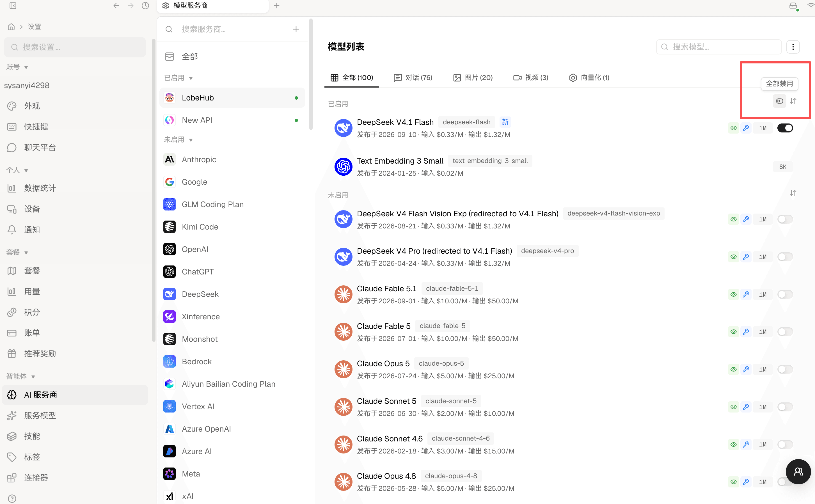
Task: Select 全部 in the provider list
Action: point(232,57)
